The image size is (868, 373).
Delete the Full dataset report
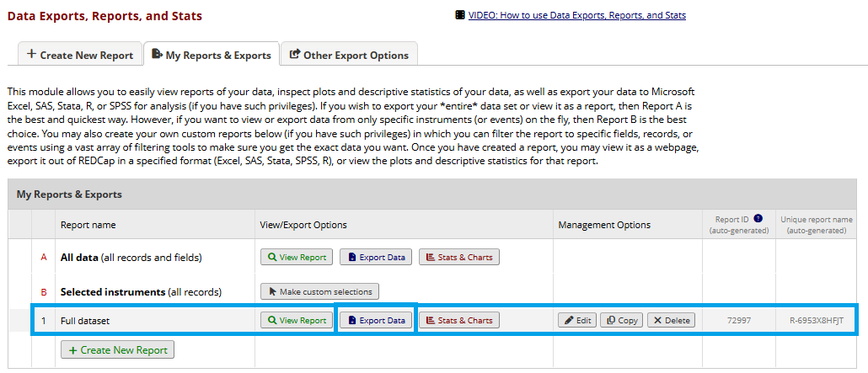(x=671, y=320)
